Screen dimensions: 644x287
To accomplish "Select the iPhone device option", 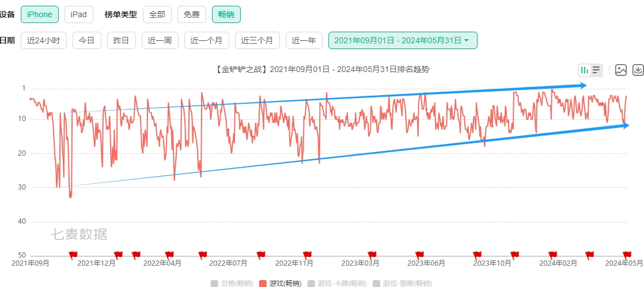I will point(39,15).
